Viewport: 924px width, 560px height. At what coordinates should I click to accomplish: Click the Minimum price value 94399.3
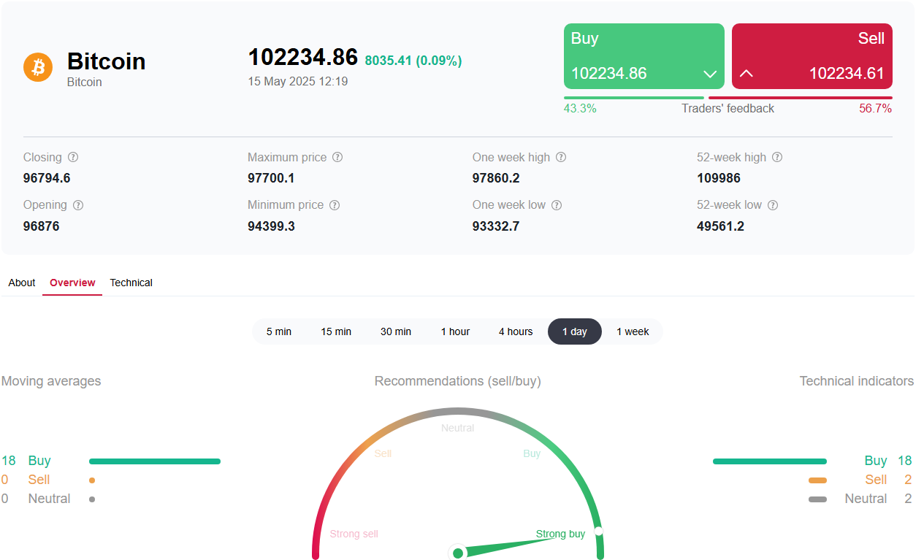[x=271, y=226]
